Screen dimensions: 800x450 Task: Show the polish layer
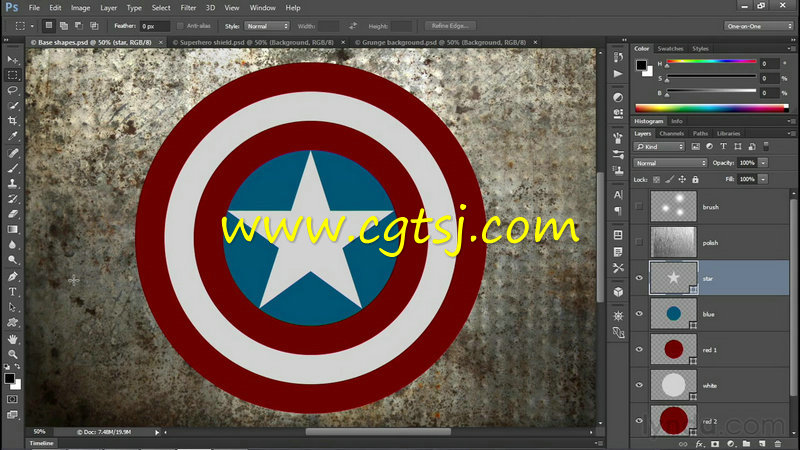[639, 242]
